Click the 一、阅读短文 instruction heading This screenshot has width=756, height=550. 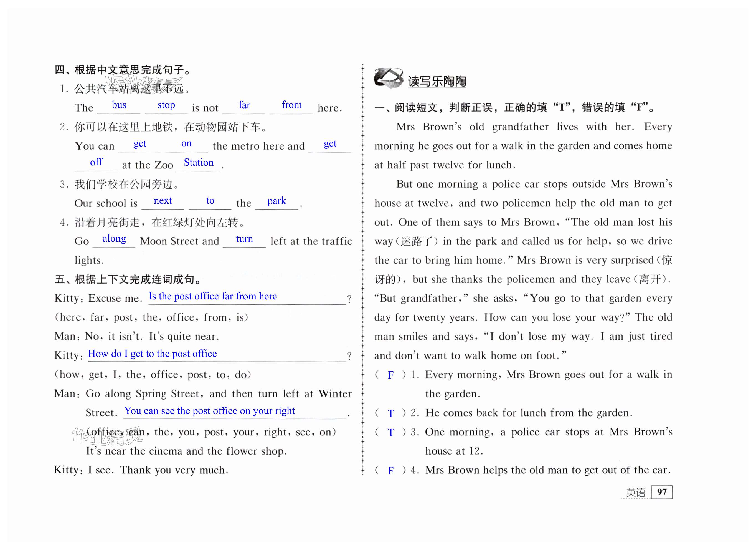pos(515,107)
